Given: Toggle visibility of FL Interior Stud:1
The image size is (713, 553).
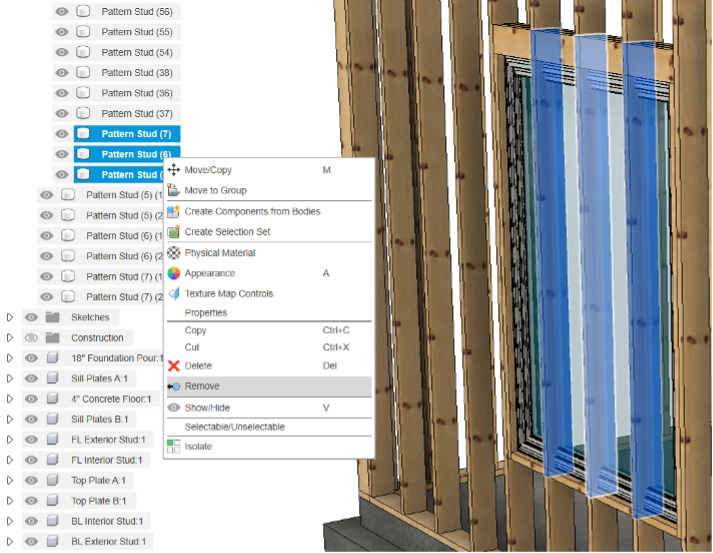Looking at the screenshot, I should pos(31,460).
